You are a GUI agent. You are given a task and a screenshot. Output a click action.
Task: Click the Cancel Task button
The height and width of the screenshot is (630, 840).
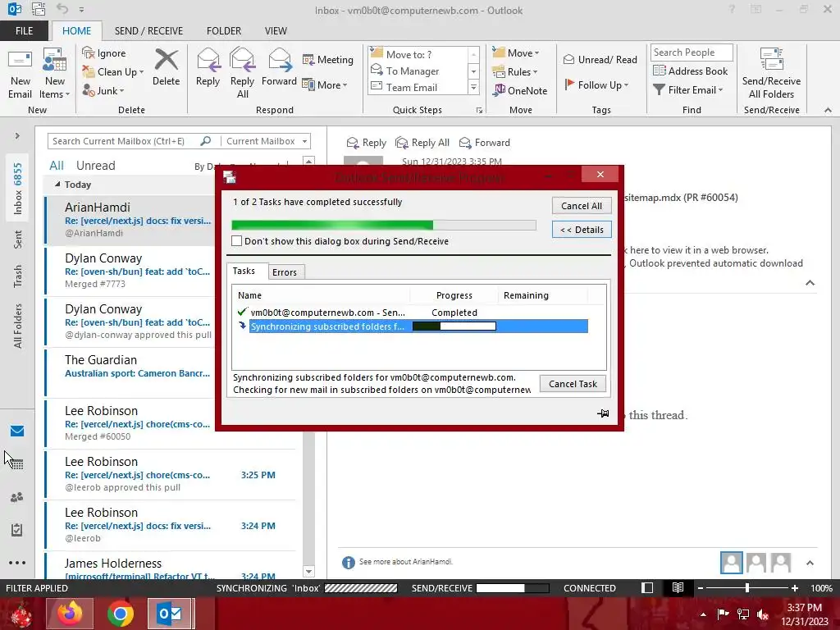(573, 384)
